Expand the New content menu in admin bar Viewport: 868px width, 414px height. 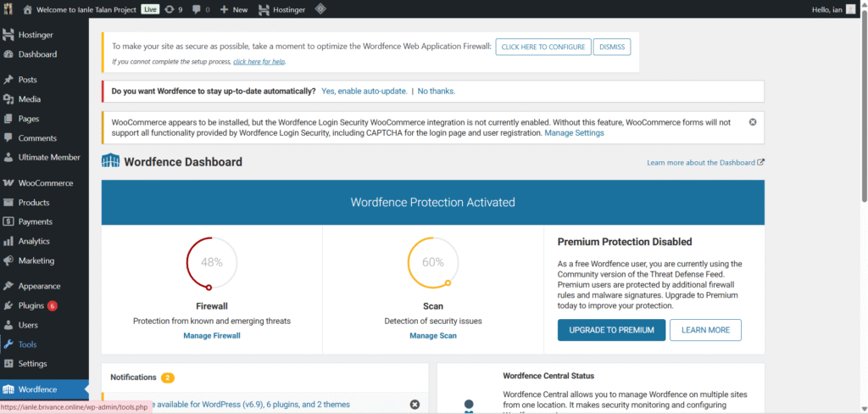click(x=234, y=9)
